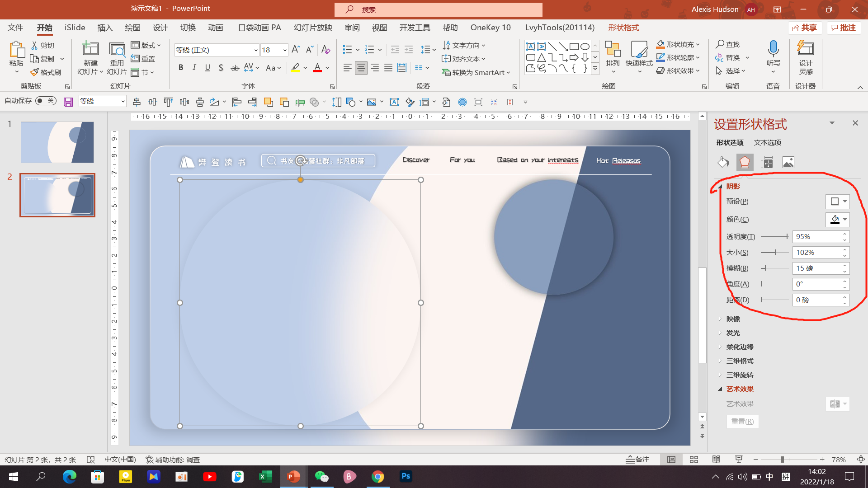Open the shadow Color picker swatch
This screenshot has width=868, height=488.
(838, 220)
